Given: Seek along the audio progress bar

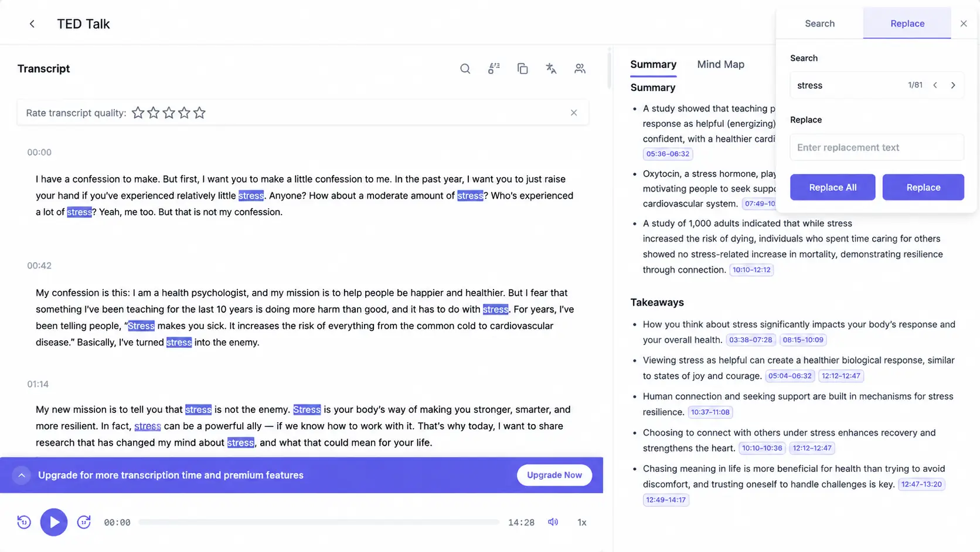Looking at the screenshot, I should tap(319, 522).
